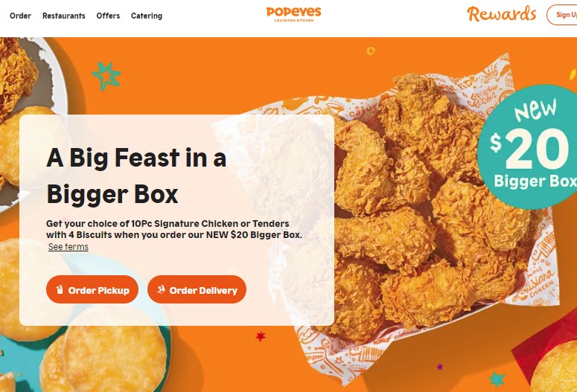This screenshot has height=392, width=577.
Task: Click the red star below the promo card
Action: coord(261,336)
